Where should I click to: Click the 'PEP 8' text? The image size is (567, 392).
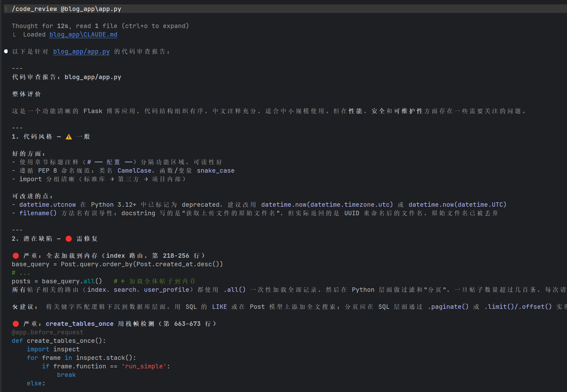(x=48, y=171)
